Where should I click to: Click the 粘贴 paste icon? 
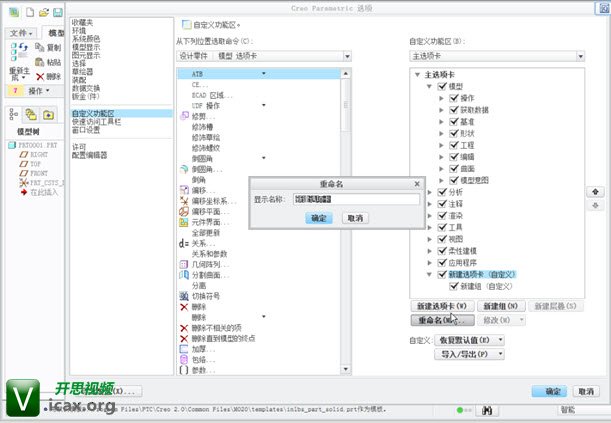pos(39,62)
